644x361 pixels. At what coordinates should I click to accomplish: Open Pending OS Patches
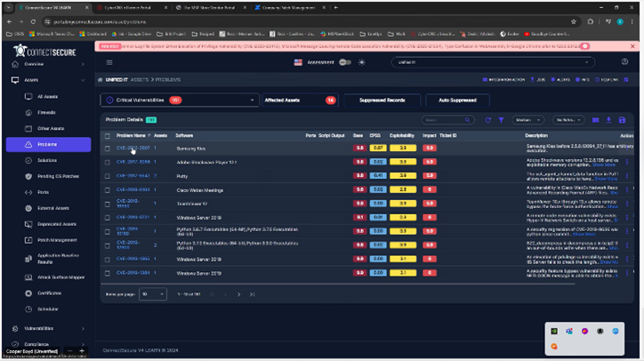(59, 177)
